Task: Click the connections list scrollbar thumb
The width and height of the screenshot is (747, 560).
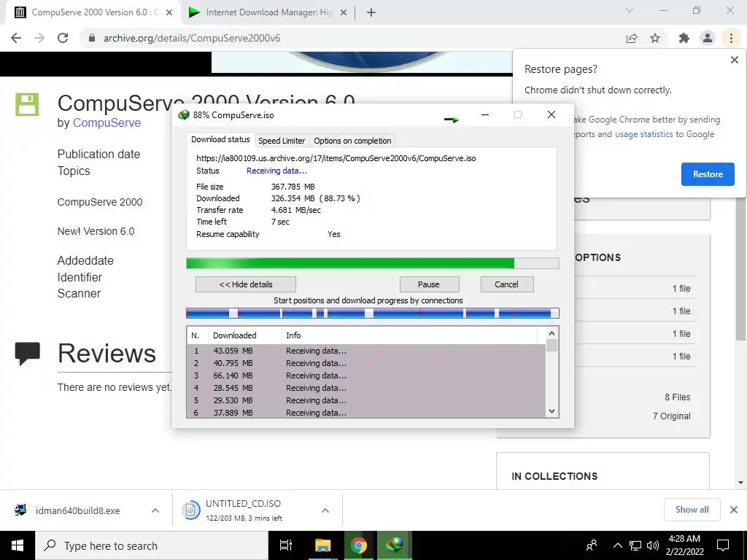Action: pos(551,345)
